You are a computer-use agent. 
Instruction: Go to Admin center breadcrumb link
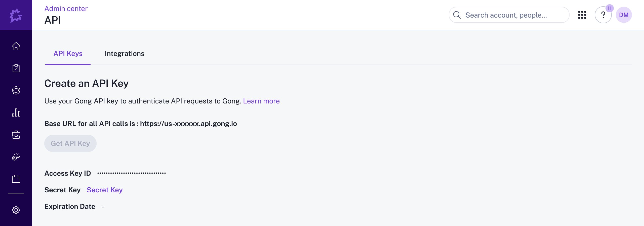(x=66, y=9)
